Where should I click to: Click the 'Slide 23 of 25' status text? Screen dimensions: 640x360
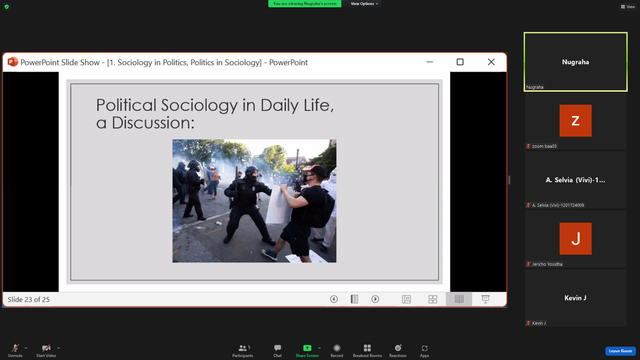tap(29, 300)
